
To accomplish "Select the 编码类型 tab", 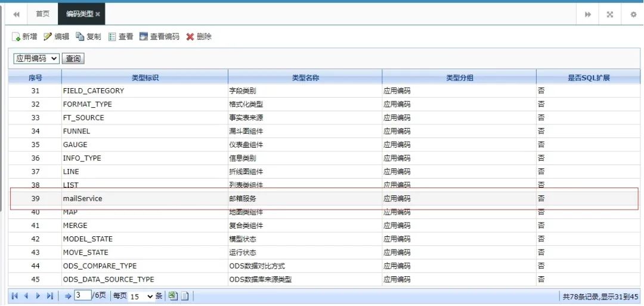I will 80,14.
